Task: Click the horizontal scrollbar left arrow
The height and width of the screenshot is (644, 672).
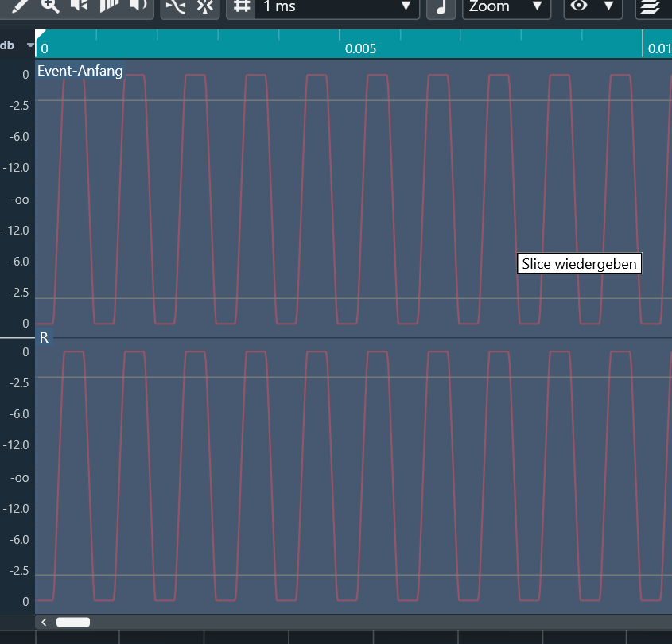Action: (44, 622)
